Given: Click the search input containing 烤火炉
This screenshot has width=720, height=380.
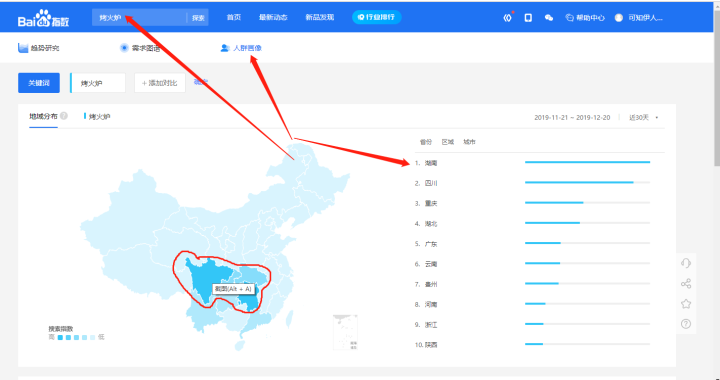Looking at the screenshot, I should (x=139, y=17).
